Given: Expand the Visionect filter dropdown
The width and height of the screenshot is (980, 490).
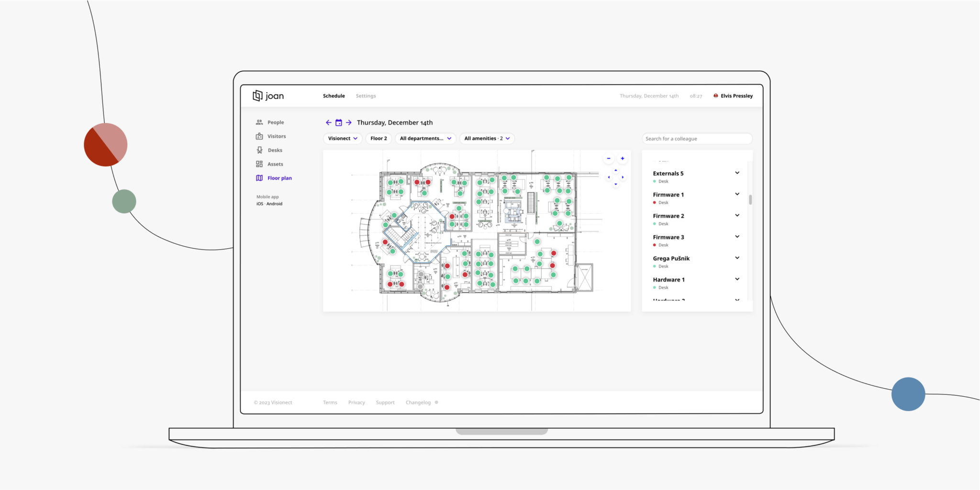Looking at the screenshot, I should click(x=342, y=138).
